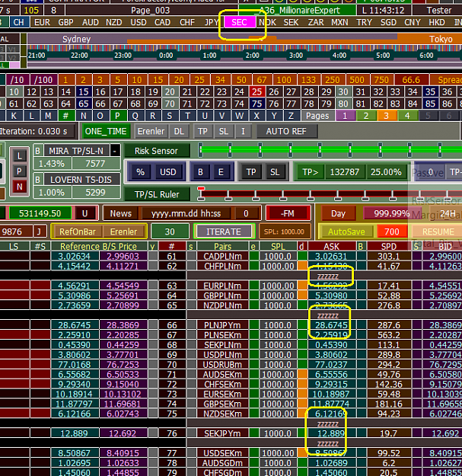Collapse the MIRA TP/SL-N minus button
The image size is (462, 476).
(x=115, y=151)
